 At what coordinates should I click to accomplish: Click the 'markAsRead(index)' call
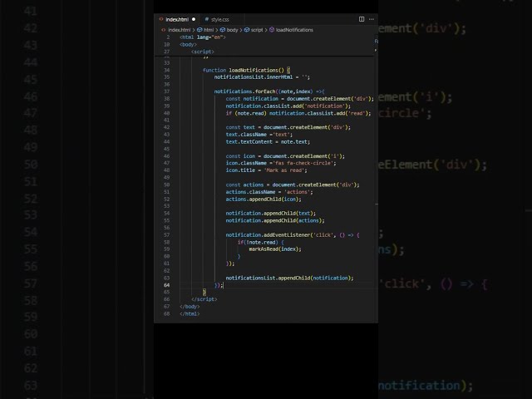pos(275,249)
